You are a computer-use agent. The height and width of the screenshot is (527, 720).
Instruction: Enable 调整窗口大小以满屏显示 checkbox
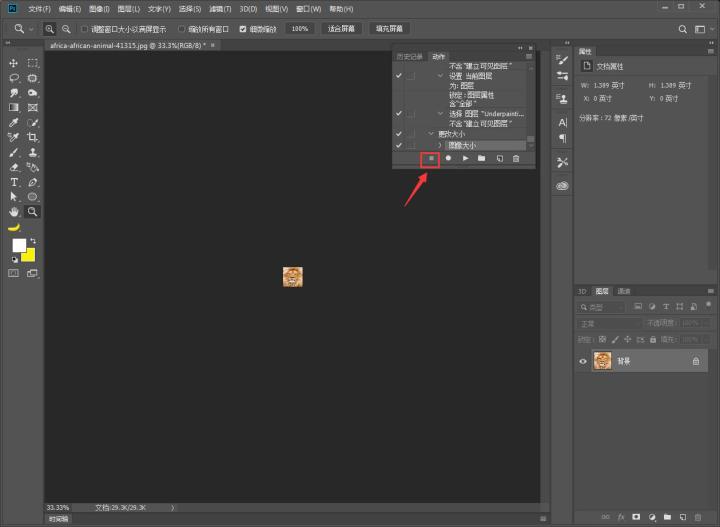(84, 29)
